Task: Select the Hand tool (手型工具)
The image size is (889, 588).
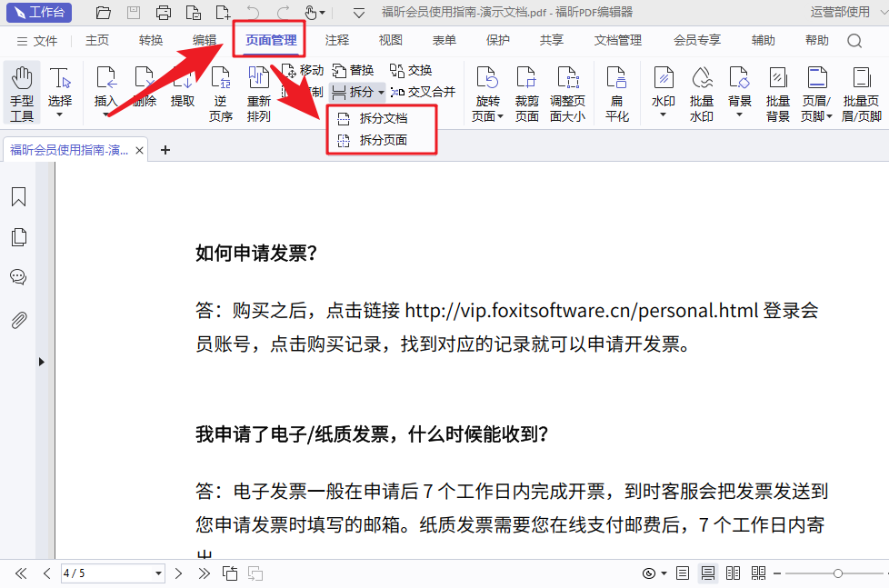Action: pyautogui.click(x=22, y=94)
